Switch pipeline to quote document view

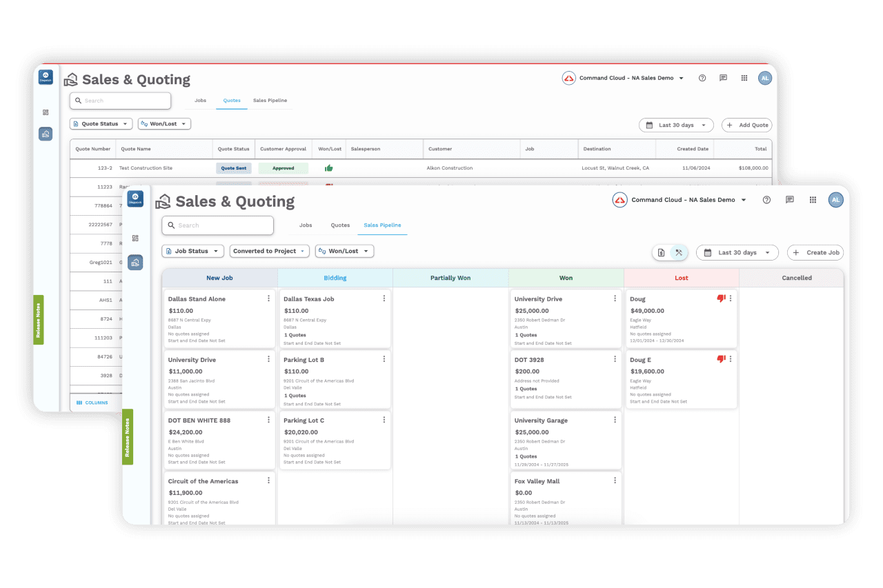(x=659, y=252)
